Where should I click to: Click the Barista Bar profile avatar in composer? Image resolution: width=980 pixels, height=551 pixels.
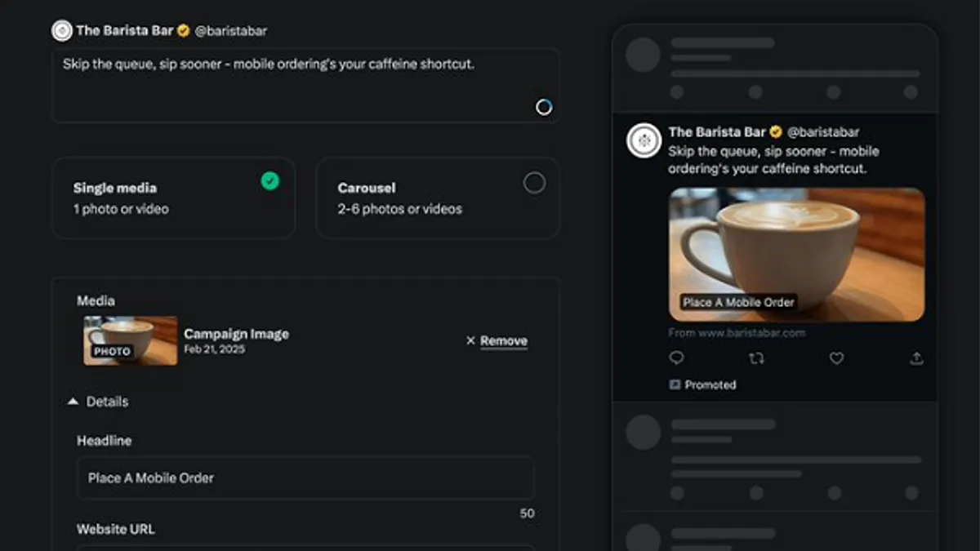pos(62,31)
